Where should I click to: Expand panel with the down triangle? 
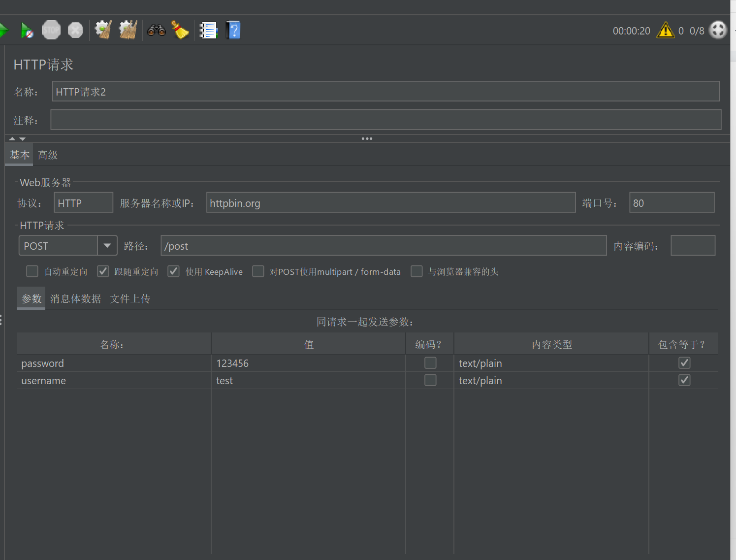pos(22,139)
